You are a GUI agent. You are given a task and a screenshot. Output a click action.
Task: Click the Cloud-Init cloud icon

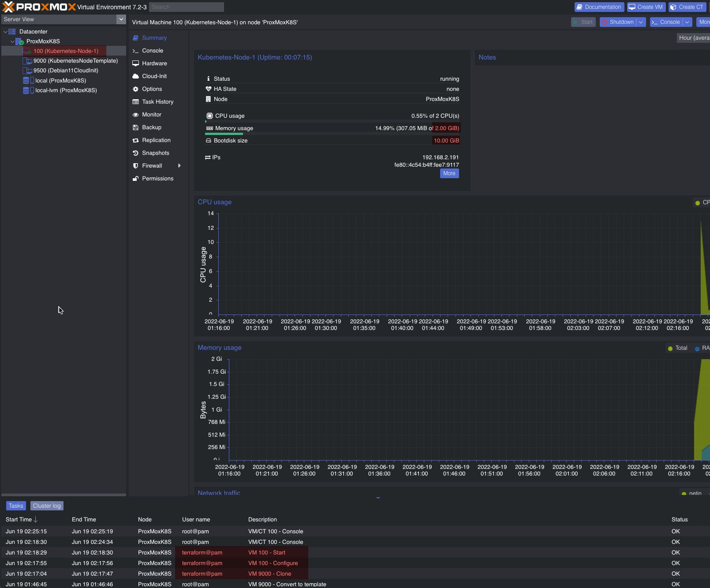point(136,76)
